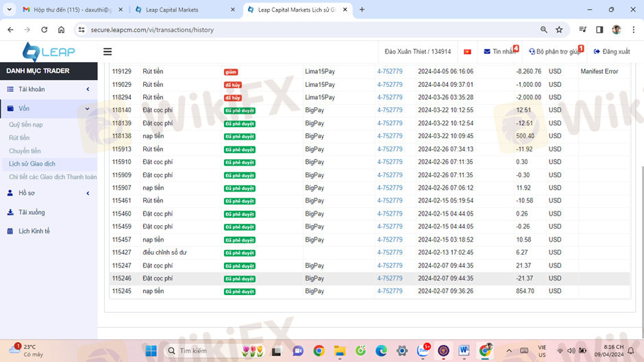Expand the Tài khoản menu
Image resolution: width=644 pixels, height=362 pixels.
[x=48, y=90]
